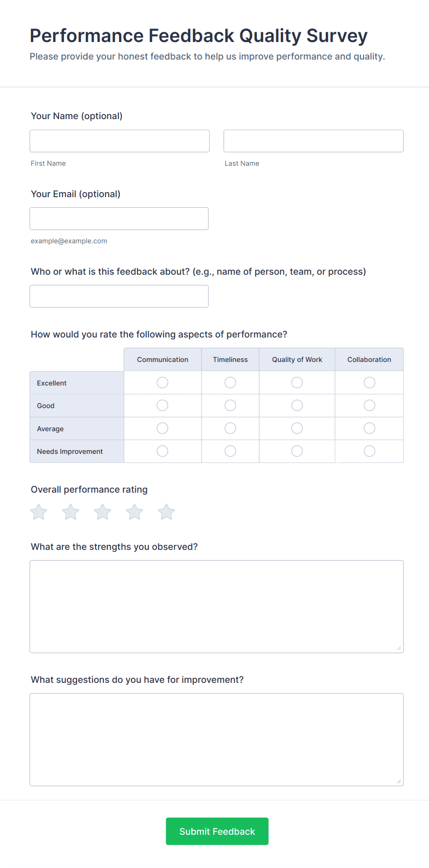Viewport: 429px width, 868px height.
Task: Mark Communication as Average
Action: [x=162, y=428]
